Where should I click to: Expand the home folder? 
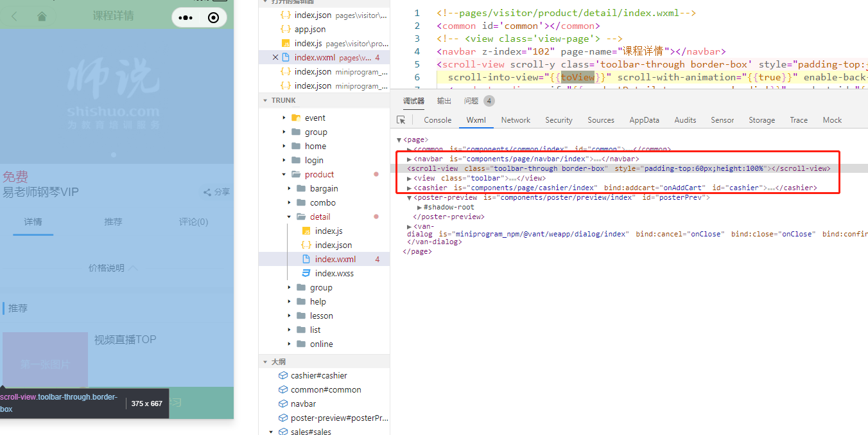284,146
